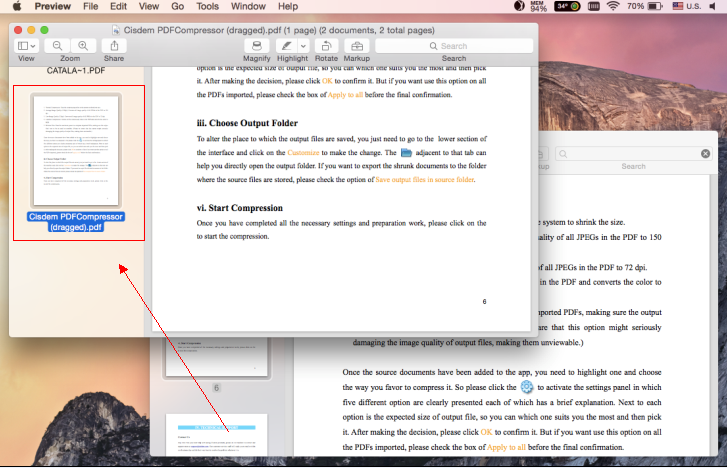Click the search field in back window

coord(634,154)
